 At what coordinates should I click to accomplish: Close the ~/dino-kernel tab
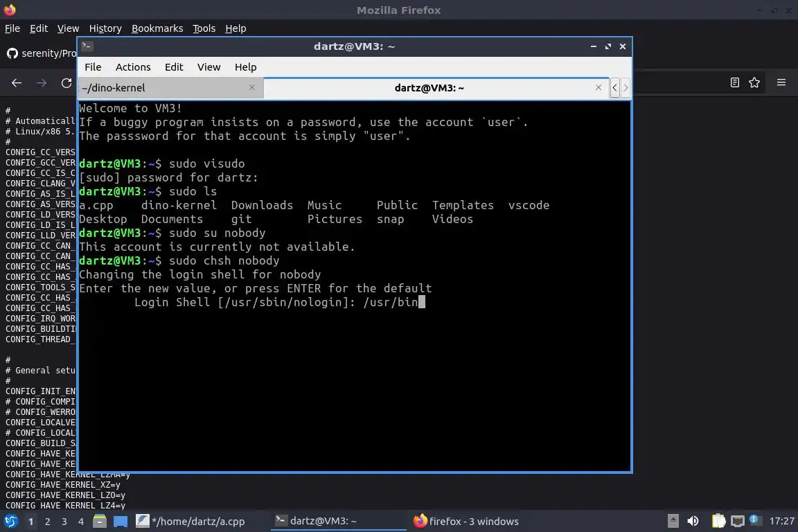(x=252, y=87)
